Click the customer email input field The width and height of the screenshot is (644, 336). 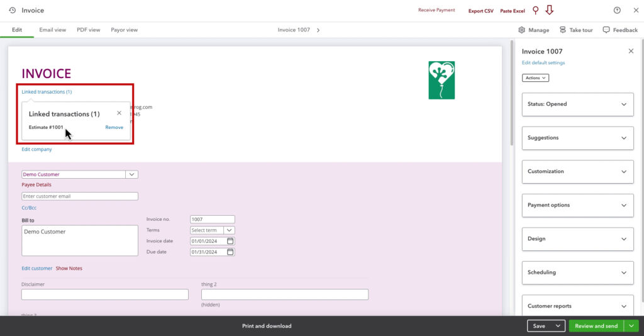80,196
